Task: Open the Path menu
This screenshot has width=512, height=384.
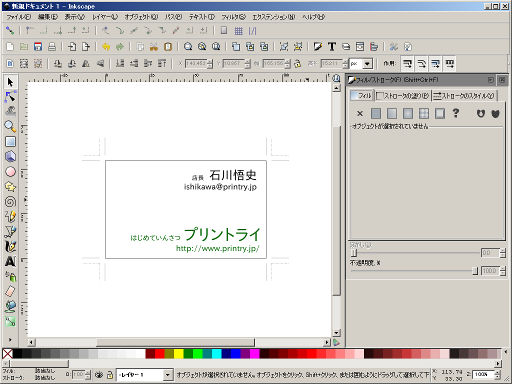Action: 173,17
